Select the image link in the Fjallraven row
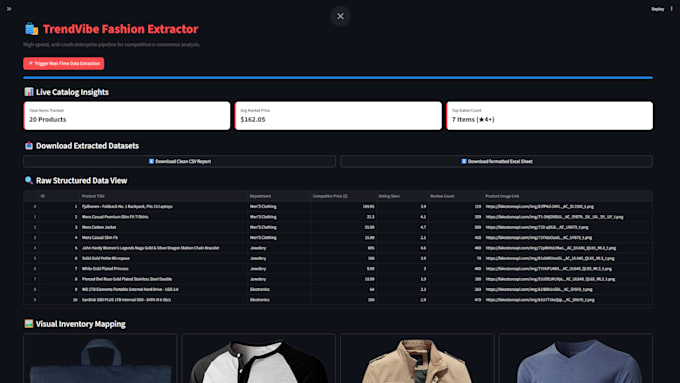Screen dimensions: 680x383 568,206
